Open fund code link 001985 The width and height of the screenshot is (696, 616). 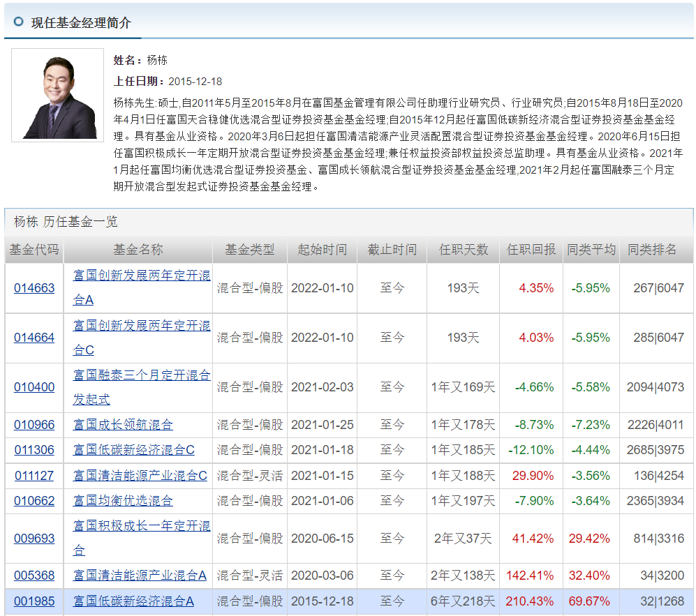pos(32,601)
